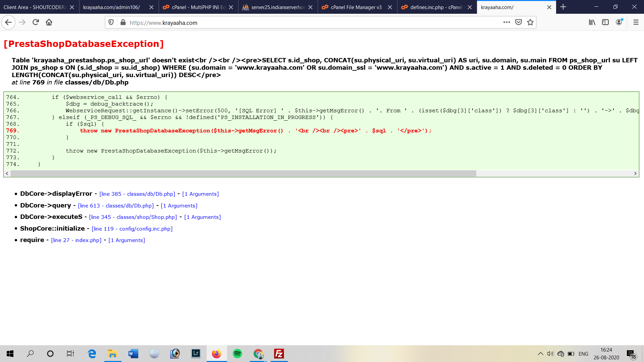Image resolution: width=644 pixels, height=362 pixels.
Task: Show site security padlock info
Action: coord(123,22)
